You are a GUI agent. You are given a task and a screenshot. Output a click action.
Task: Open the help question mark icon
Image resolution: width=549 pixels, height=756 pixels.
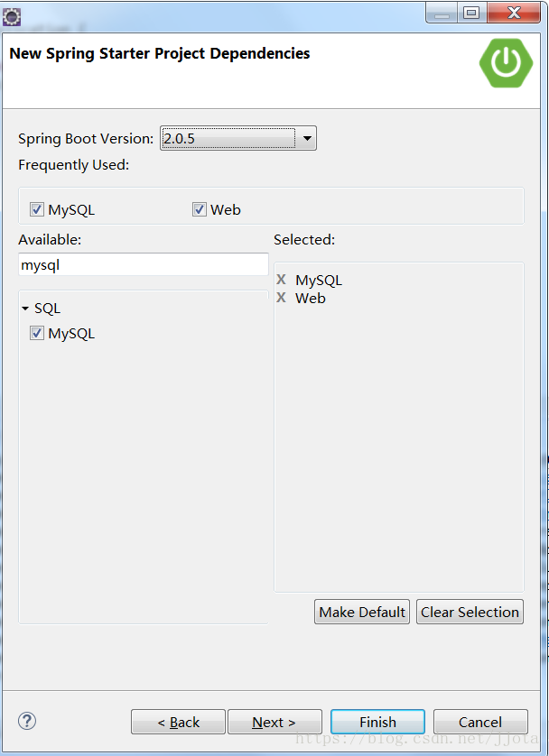pyautogui.click(x=27, y=721)
